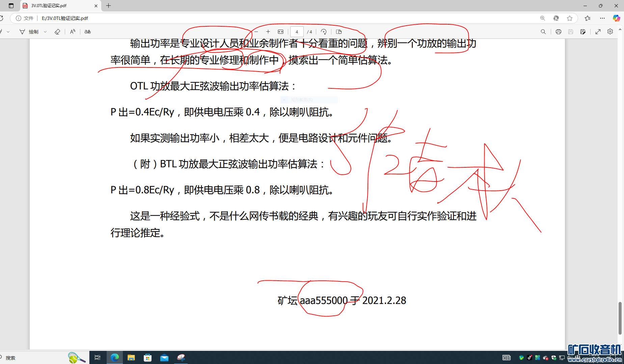
Task: Launch Copilot from the toolbar
Action: coord(616,18)
